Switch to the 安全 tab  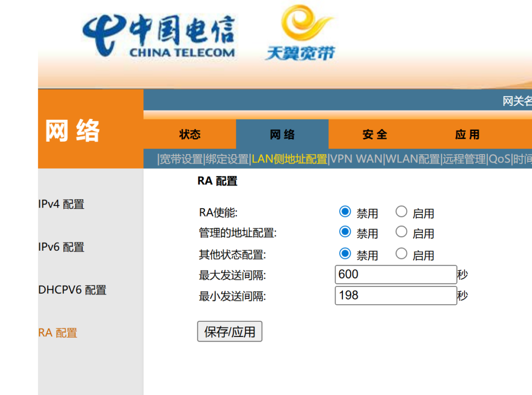(375, 135)
